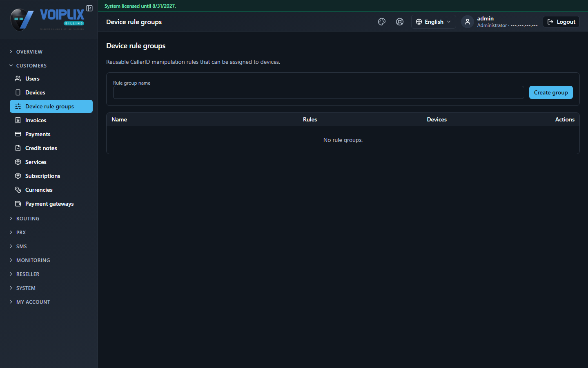
Task: Select Device rule groups menu item
Action: (51, 106)
